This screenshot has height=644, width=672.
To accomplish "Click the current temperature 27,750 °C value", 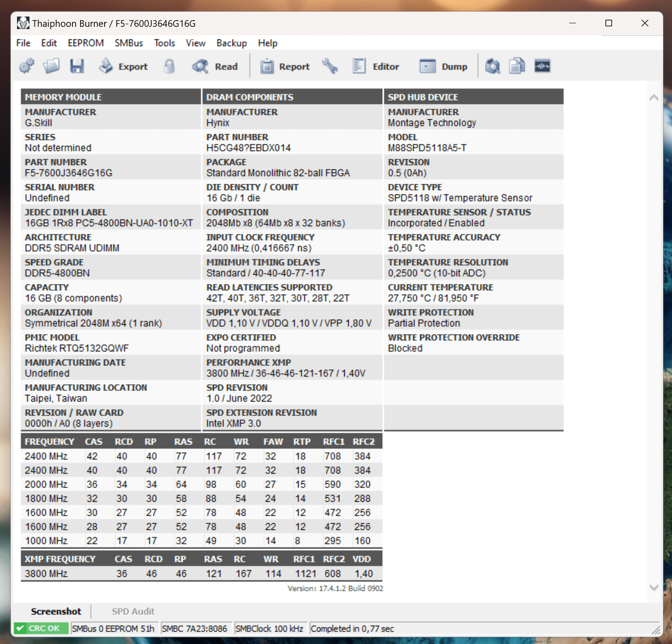I will [x=433, y=298].
